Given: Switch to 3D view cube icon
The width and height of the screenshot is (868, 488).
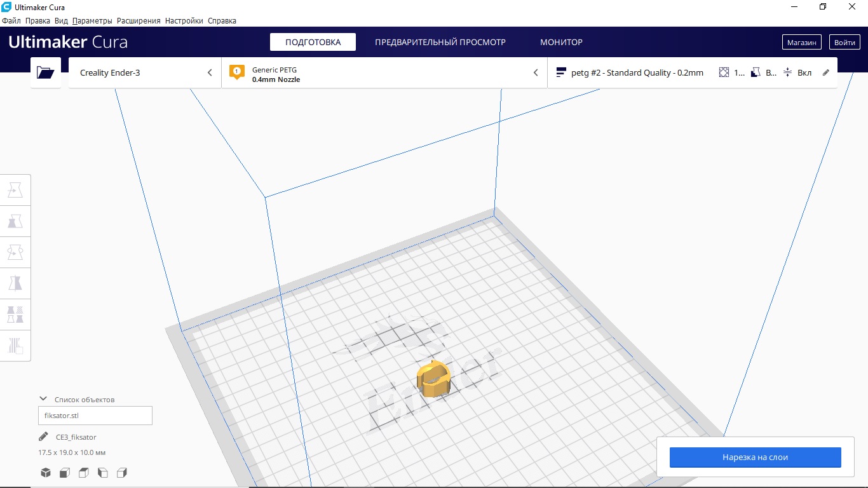Looking at the screenshot, I should [x=46, y=473].
